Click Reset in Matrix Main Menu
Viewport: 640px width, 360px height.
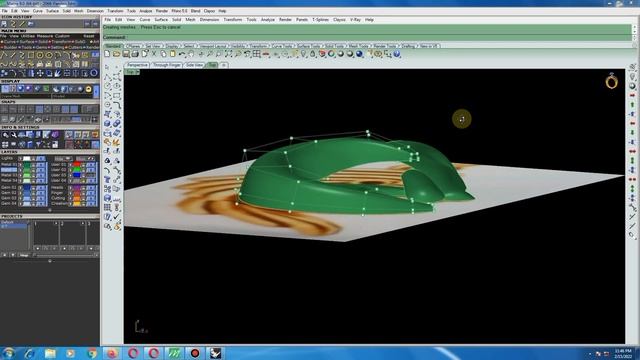89,36
